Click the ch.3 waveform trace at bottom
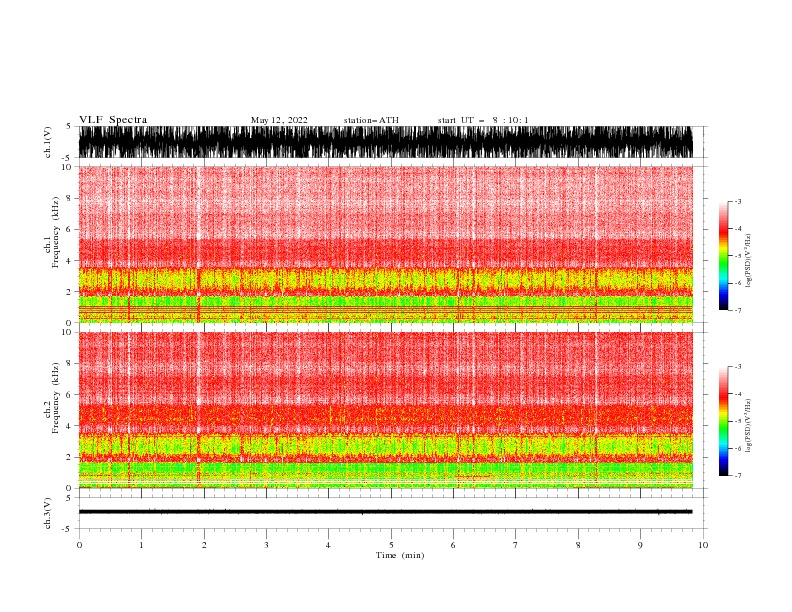 pyautogui.click(x=386, y=512)
